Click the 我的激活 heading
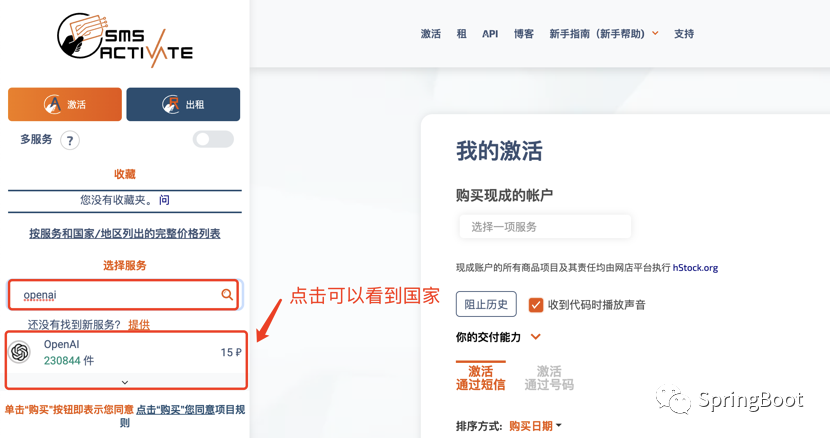This screenshot has height=438, width=830. point(499,151)
